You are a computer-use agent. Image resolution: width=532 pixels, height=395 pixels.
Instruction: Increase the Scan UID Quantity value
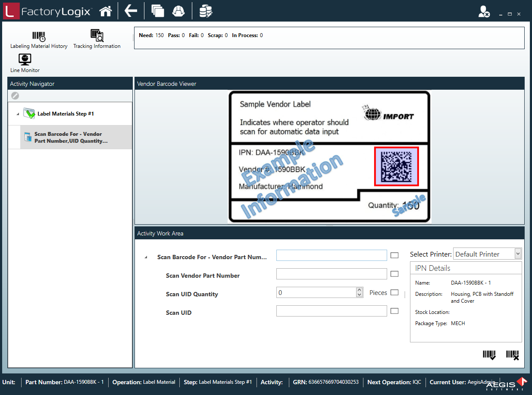pyautogui.click(x=360, y=290)
